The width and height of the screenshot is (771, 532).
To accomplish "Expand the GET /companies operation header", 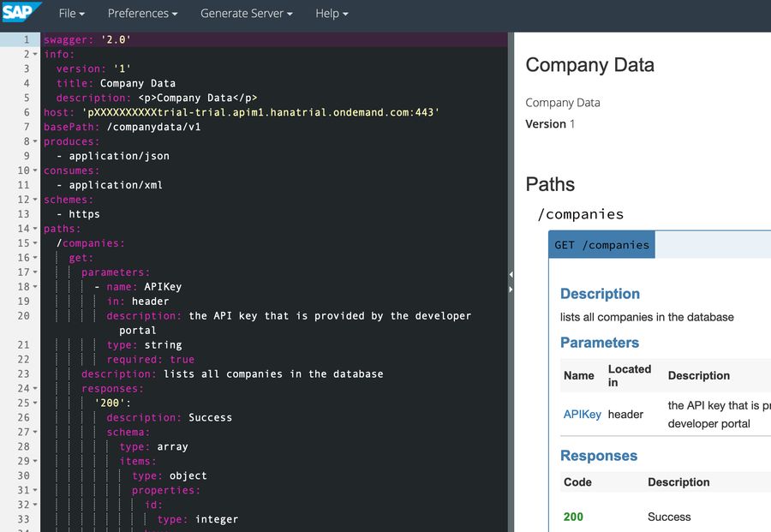I will (601, 245).
